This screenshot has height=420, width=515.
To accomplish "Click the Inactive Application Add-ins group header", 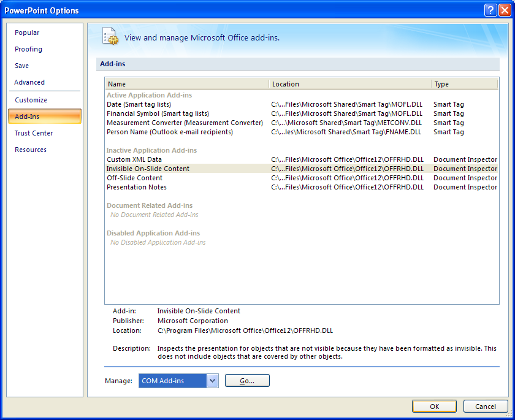I will click(152, 150).
